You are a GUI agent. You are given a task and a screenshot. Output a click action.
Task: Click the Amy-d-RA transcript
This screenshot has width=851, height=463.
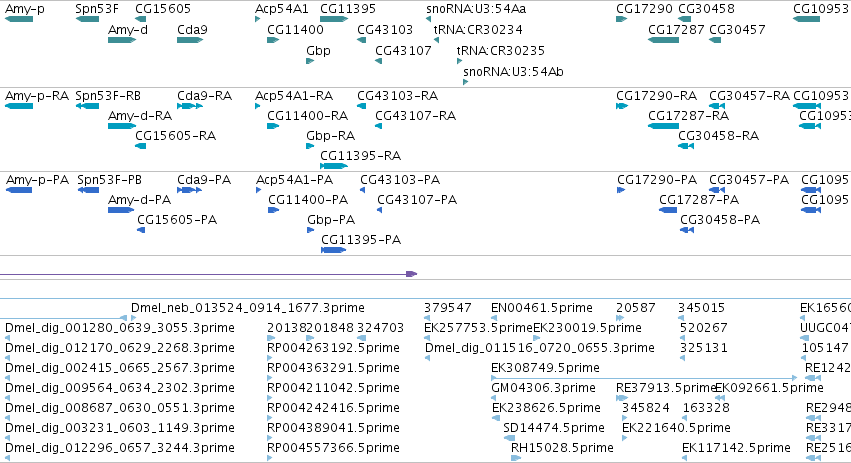(x=122, y=126)
